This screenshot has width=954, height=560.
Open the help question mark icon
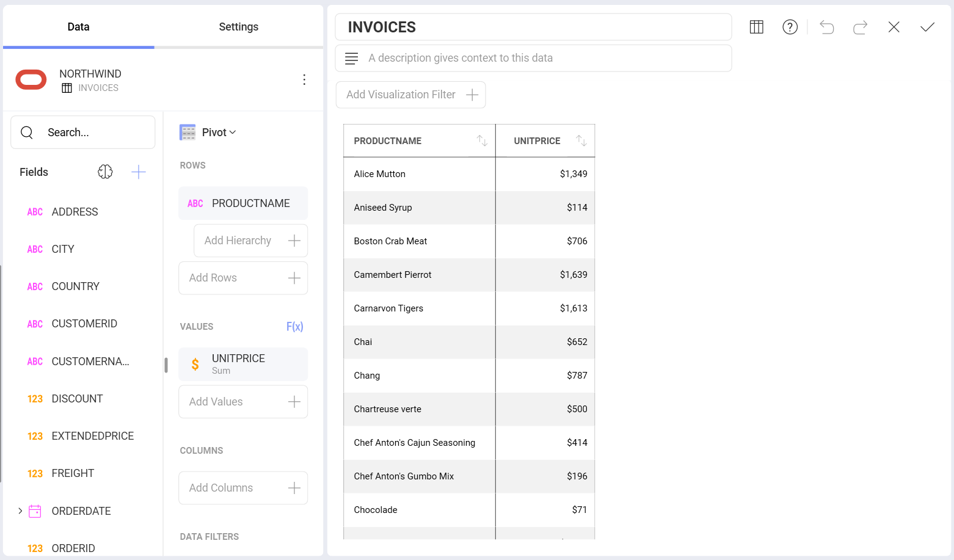790,27
